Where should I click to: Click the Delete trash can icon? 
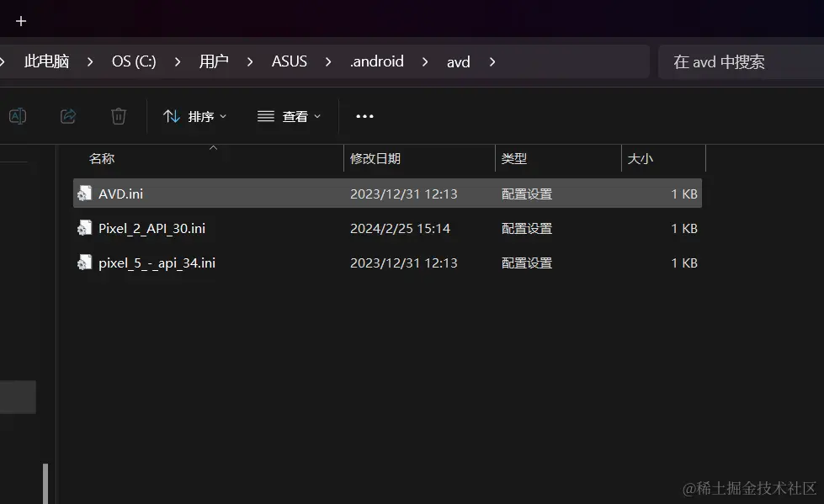pos(119,116)
